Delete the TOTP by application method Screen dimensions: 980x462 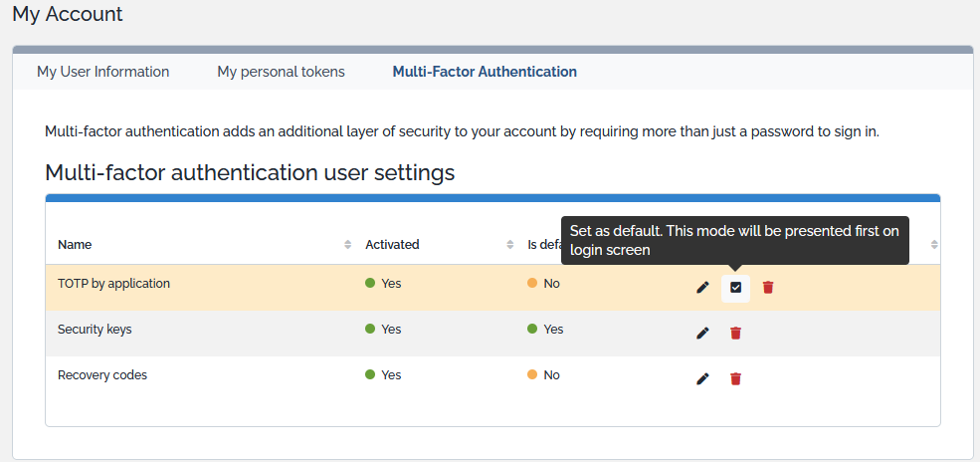(x=768, y=287)
